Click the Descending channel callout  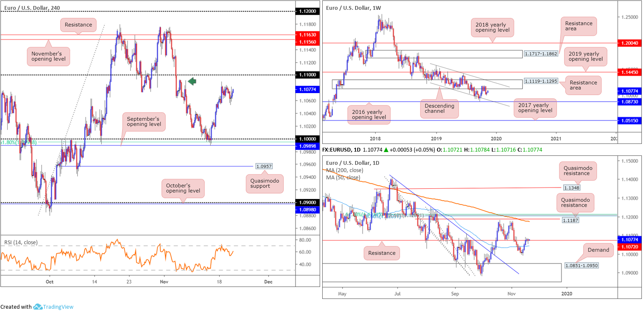(440, 108)
